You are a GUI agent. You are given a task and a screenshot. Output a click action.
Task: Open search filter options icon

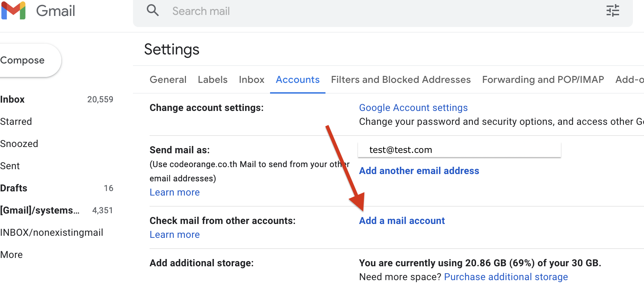point(612,11)
